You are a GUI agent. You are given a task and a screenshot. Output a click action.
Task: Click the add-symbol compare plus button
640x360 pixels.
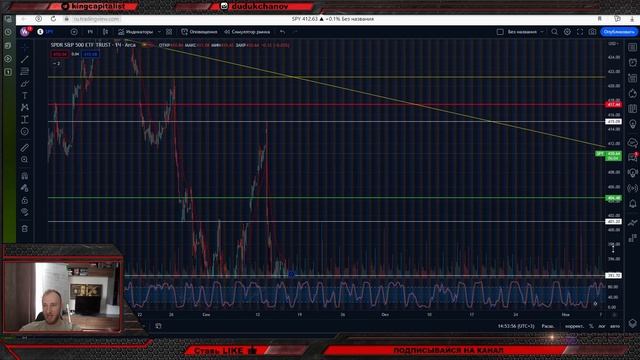tap(74, 31)
